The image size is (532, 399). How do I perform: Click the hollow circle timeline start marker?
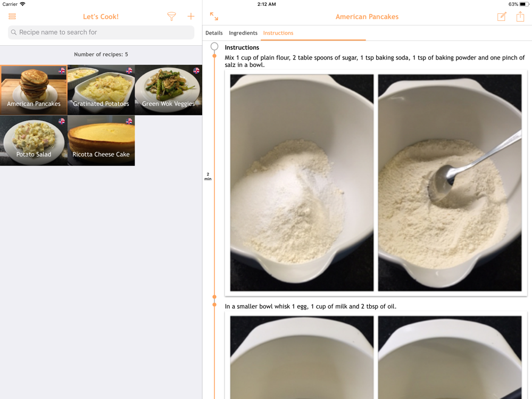click(x=214, y=46)
